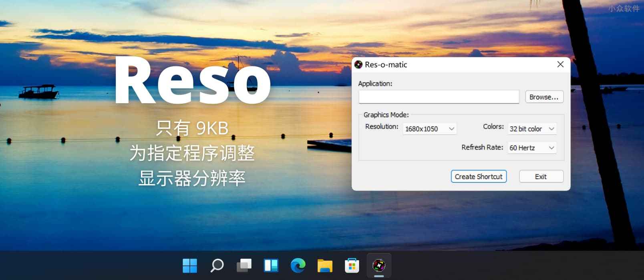Open the Widgets panel icon
The width and height of the screenshot is (644, 280).
(x=271, y=265)
